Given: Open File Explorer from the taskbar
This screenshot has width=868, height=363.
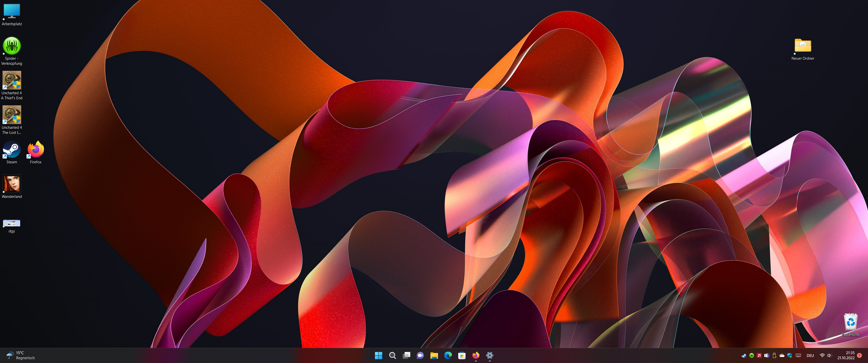Looking at the screenshot, I should [434, 355].
